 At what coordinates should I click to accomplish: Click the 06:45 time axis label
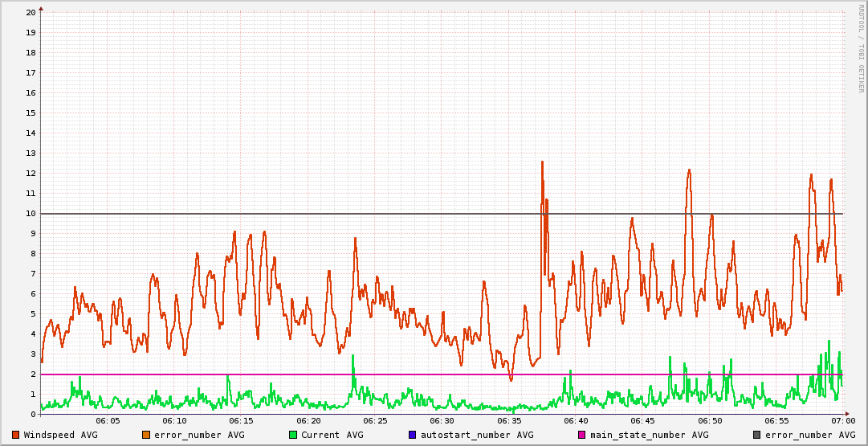(x=642, y=421)
